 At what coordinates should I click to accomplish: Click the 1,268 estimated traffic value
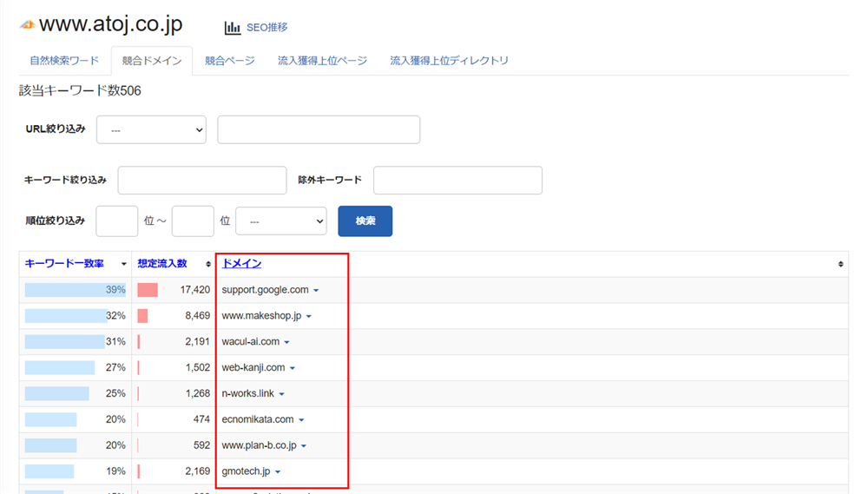click(x=198, y=394)
